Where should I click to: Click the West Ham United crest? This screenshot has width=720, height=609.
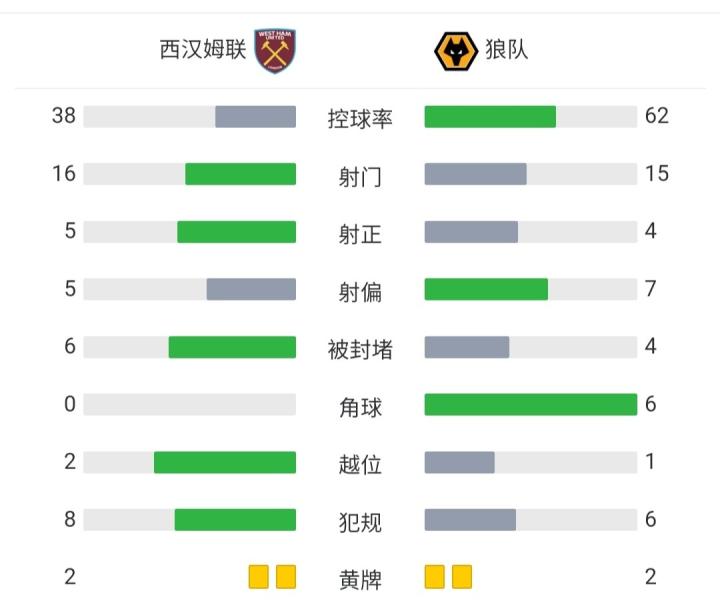tap(275, 50)
